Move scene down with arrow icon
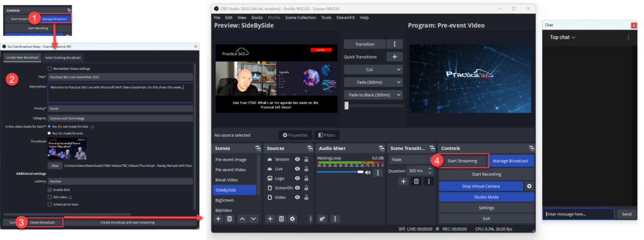This screenshot has width=644, height=240. [x=253, y=219]
